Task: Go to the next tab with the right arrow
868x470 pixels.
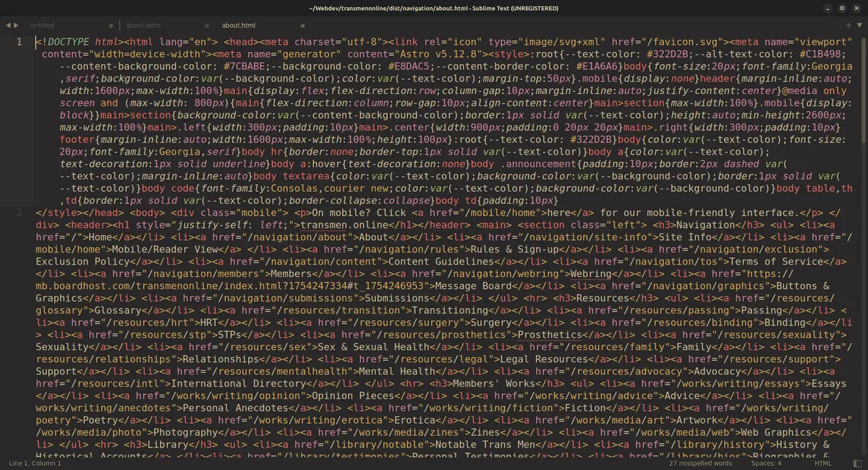Action: point(17,25)
